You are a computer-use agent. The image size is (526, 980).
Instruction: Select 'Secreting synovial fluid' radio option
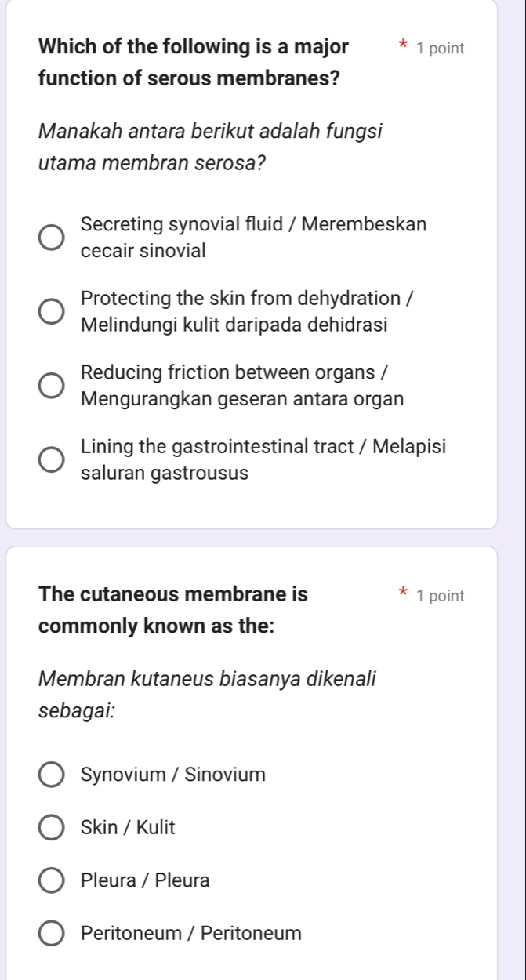[53, 238]
